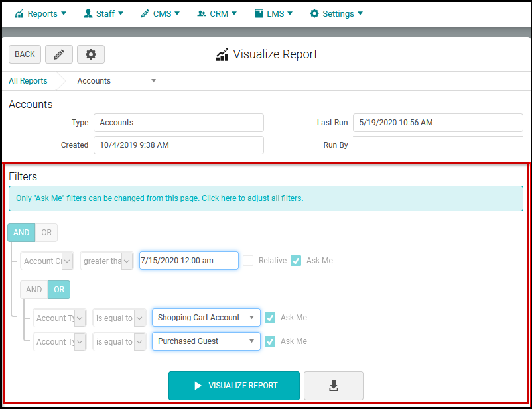Select top-level AND filter toggle
Viewport: 532px width, 409px height.
pyautogui.click(x=21, y=233)
